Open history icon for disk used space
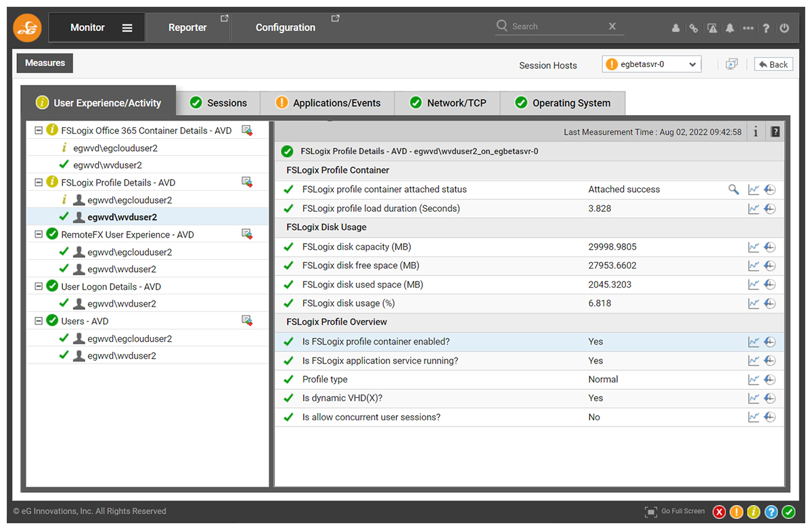Screen dimensions: 812x530 point(769,285)
